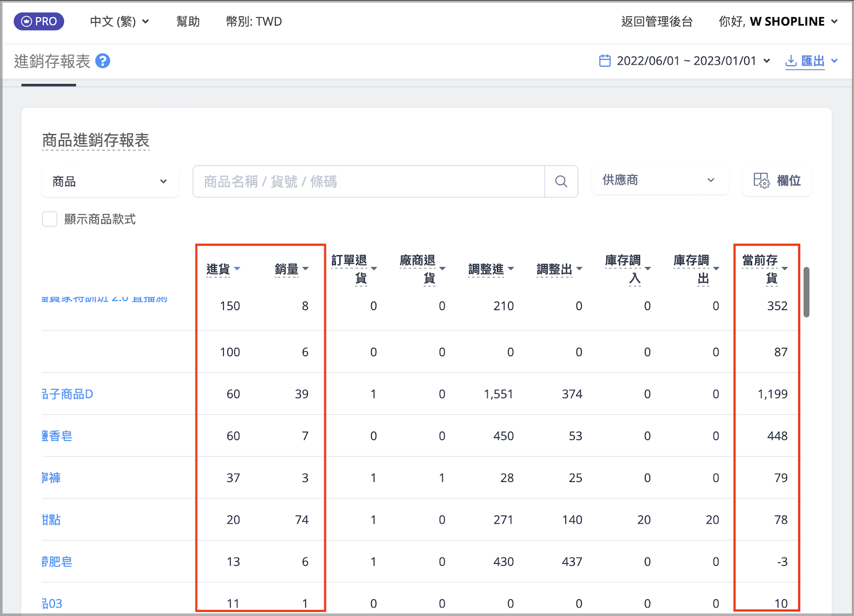The image size is (854, 616).
Task: Sort by 庫存調入 column arrow
Action: pos(647,268)
